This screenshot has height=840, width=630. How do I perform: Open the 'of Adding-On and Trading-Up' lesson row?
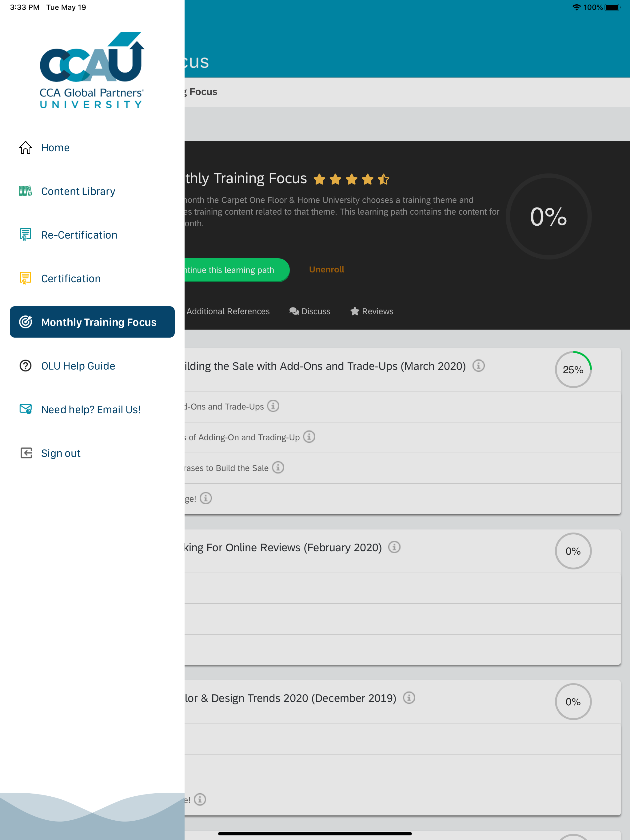402,438
